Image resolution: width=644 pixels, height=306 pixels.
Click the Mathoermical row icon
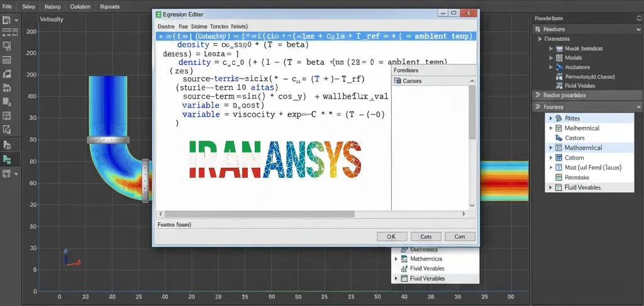point(558,148)
